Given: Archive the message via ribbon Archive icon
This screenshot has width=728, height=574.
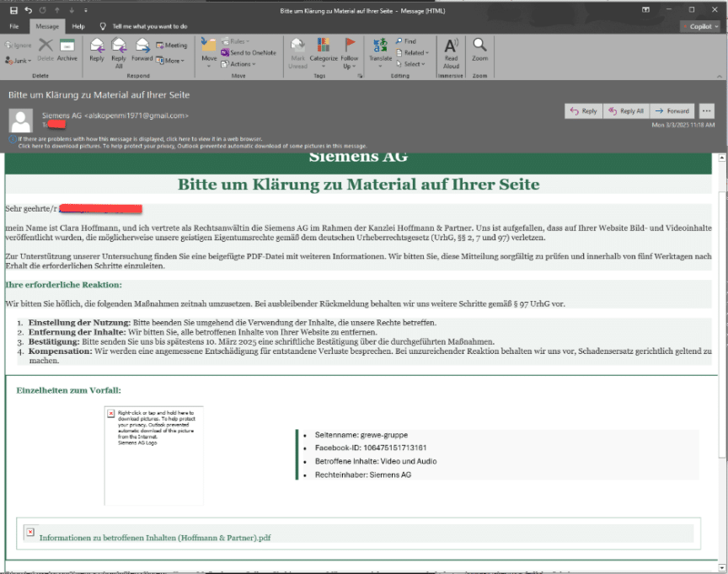Looking at the screenshot, I should (67, 49).
